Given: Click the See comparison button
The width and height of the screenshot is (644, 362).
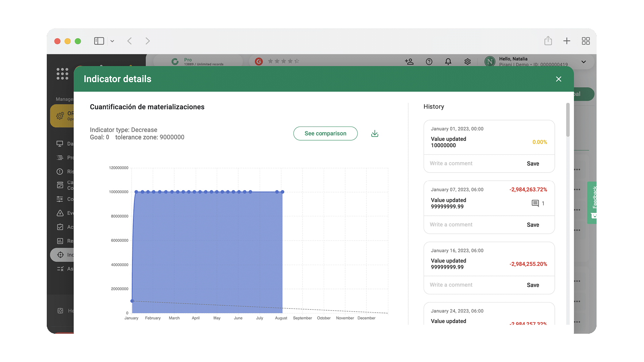Looking at the screenshot, I should [x=325, y=134].
